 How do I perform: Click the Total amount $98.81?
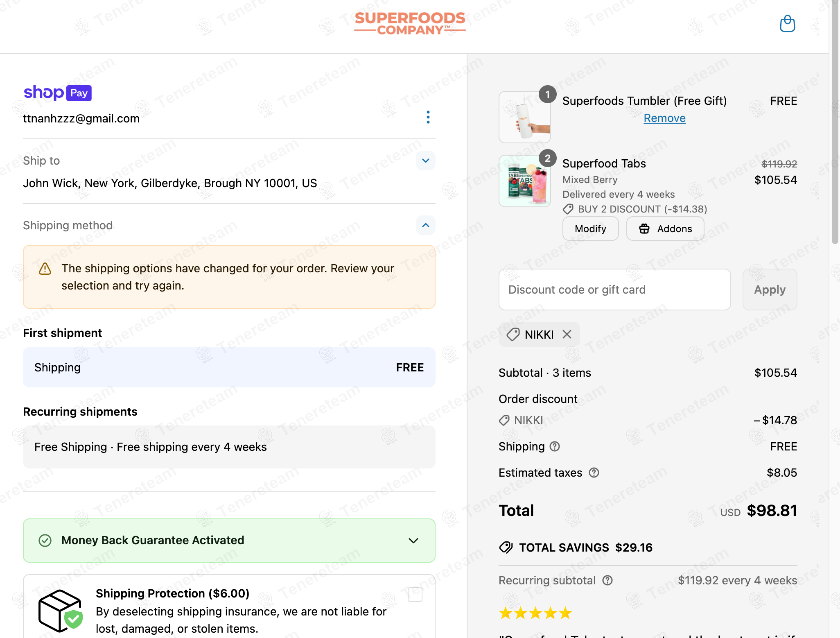pyautogui.click(x=772, y=511)
